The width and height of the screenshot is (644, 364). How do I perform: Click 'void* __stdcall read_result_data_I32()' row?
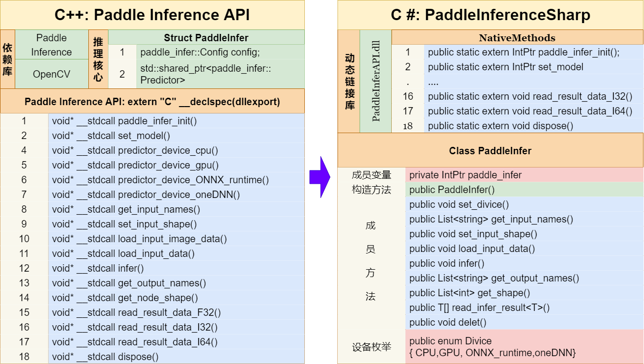coord(176,327)
